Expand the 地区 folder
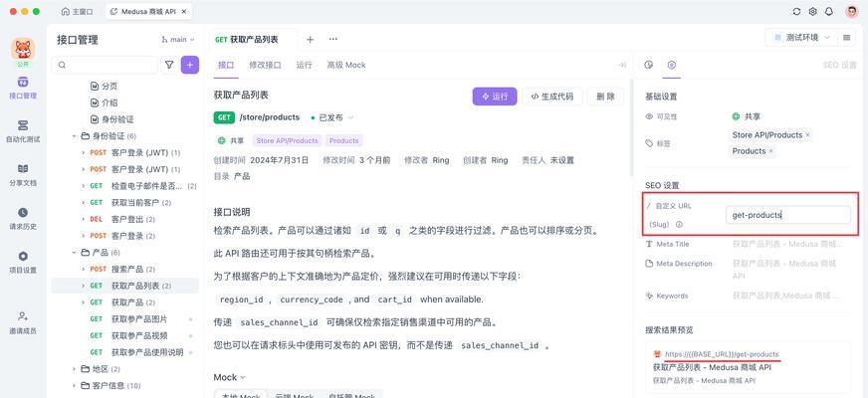 75,369
